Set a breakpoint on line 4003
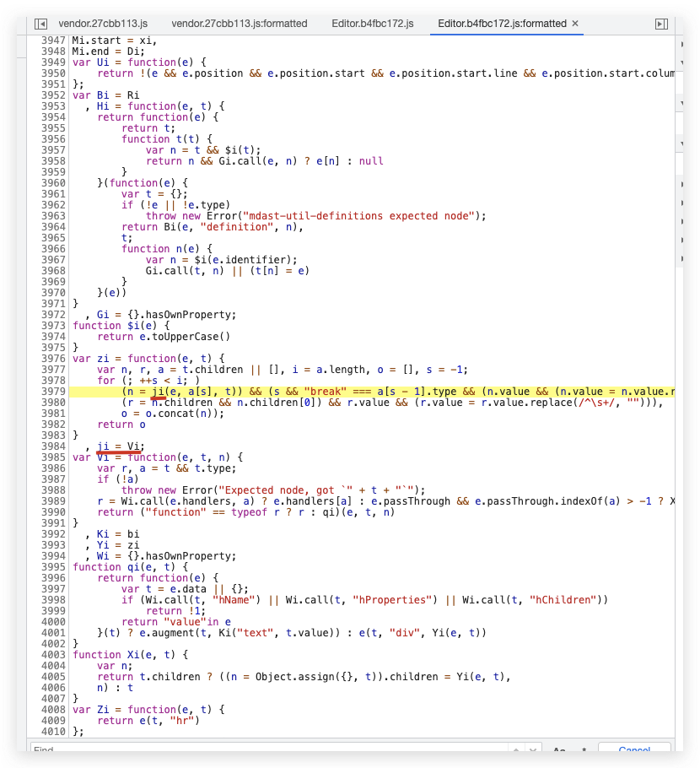The width and height of the screenshot is (700, 768). click(x=52, y=654)
